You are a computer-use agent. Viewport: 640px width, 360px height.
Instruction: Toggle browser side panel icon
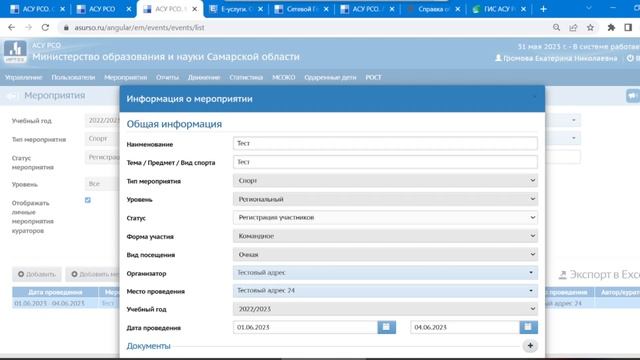[x=628, y=27]
